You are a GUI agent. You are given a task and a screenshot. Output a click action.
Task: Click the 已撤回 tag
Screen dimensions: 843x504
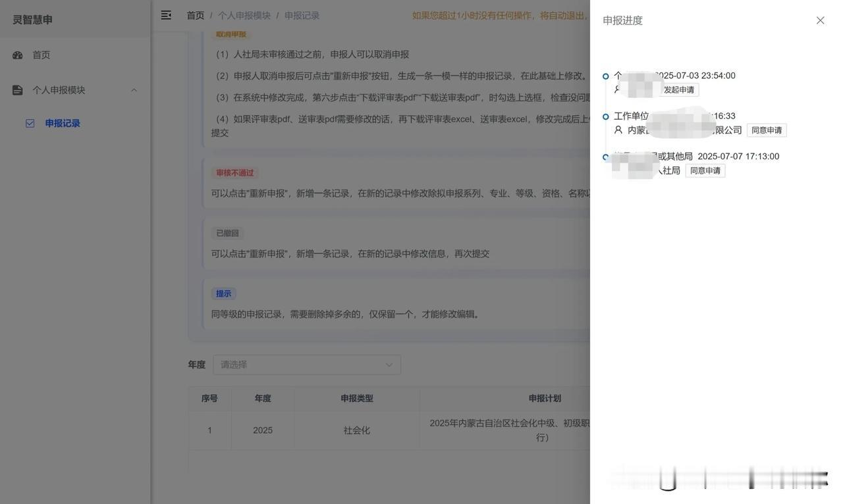[x=228, y=234]
